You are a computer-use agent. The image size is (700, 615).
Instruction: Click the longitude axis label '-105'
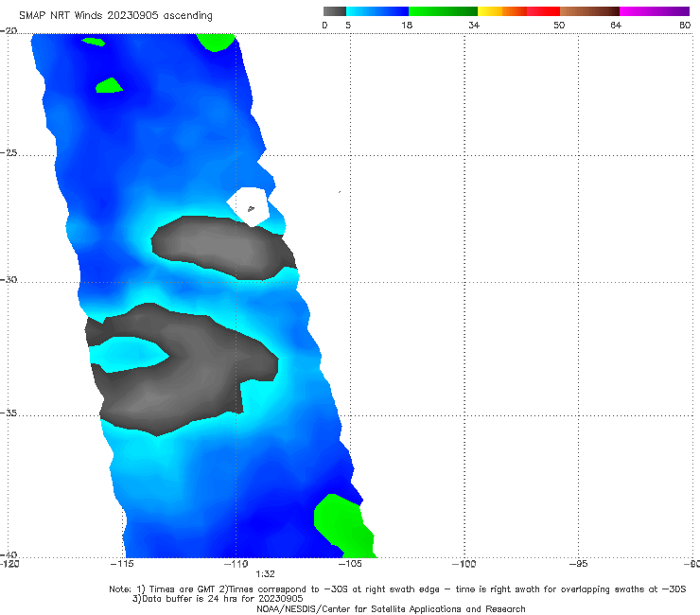(x=350, y=564)
